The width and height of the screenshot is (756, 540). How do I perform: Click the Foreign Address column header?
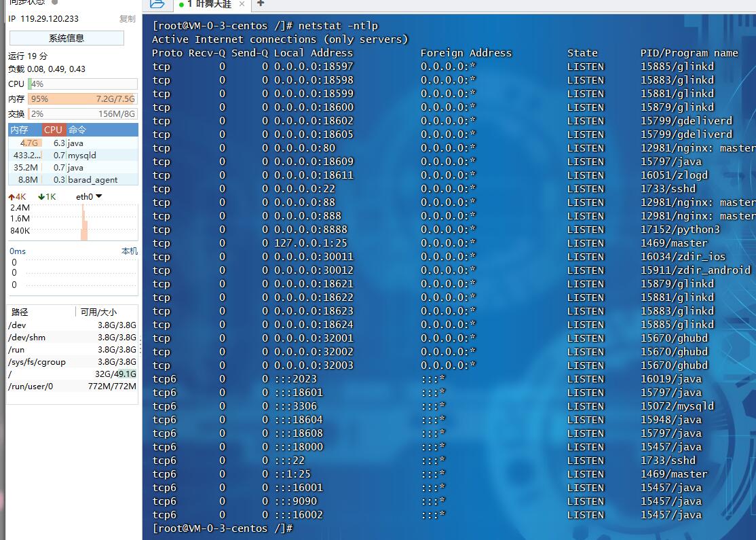466,52
